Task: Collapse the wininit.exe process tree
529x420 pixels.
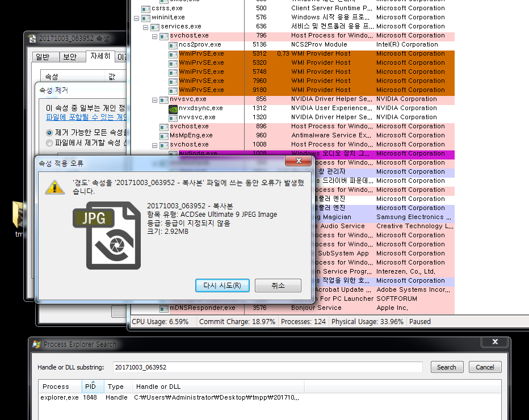Action: pyautogui.click(x=137, y=18)
